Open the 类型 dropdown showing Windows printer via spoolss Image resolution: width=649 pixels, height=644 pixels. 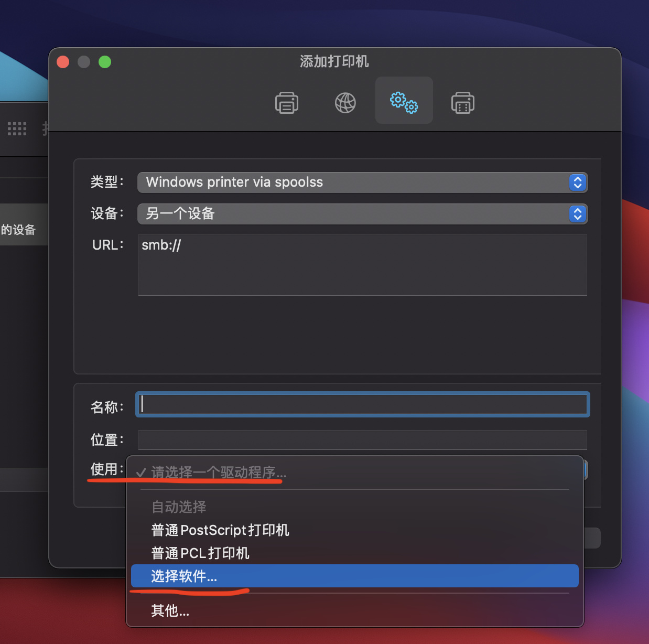pyautogui.click(x=362, y=183)
